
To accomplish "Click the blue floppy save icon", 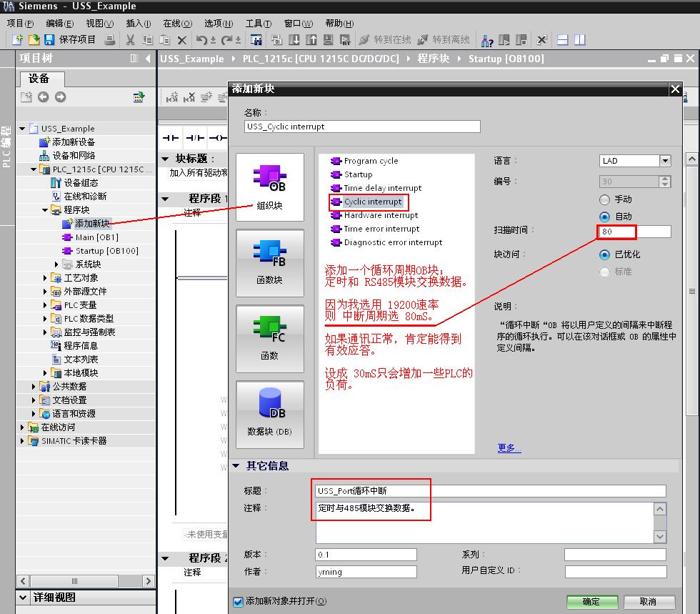I will click(x=49, y=40).
